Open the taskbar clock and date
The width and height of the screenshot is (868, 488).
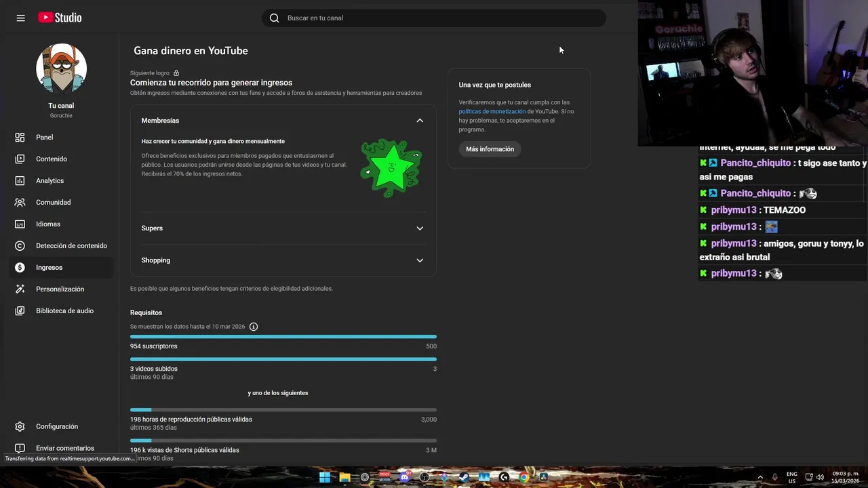pyautogui.click(x=846, y=477)
